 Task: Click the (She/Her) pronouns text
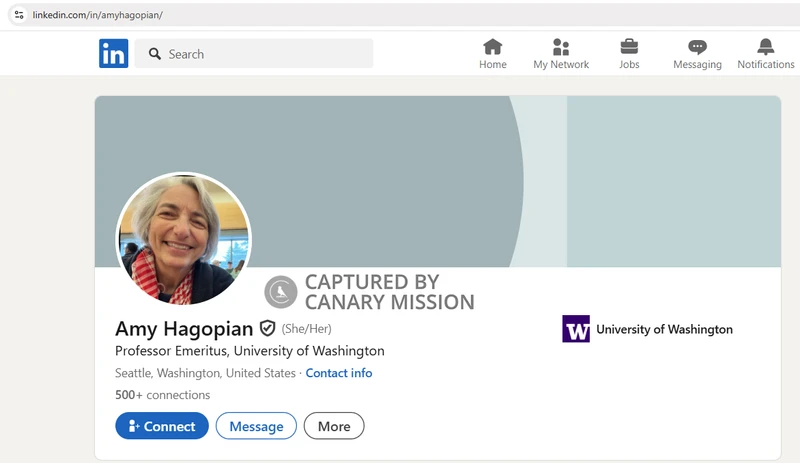307,329
